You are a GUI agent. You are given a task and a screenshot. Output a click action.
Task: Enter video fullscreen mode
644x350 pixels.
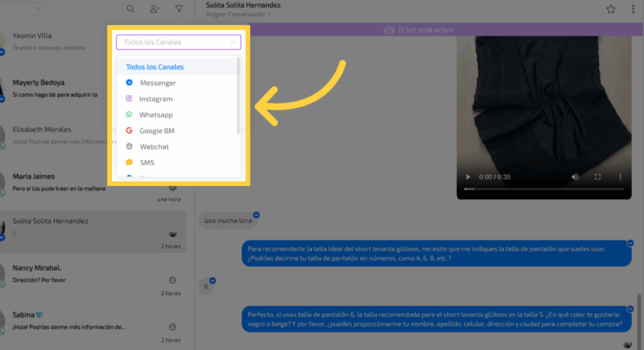pos(598,177)
